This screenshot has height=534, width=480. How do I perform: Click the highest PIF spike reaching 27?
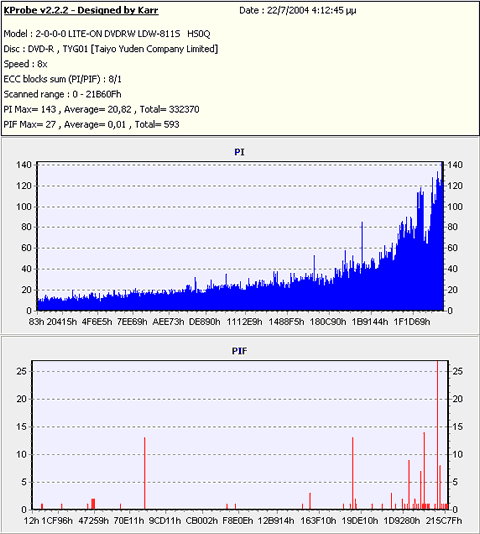438,435
